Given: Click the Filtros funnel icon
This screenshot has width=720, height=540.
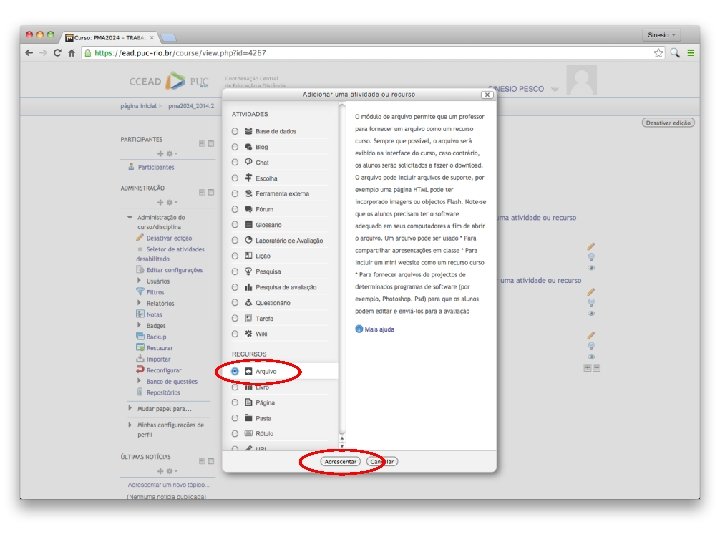Looking at the screenshot, I should tap(140, 292).
